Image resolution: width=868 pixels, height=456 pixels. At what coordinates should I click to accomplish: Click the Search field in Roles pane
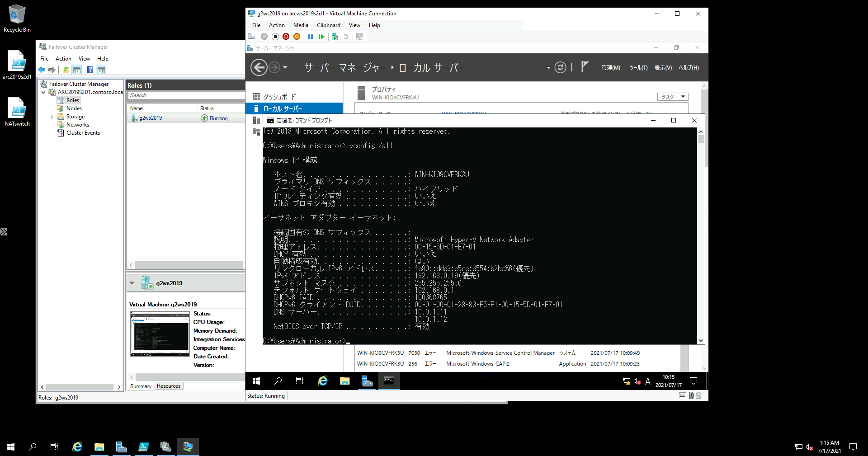pyautogui.click(x=186, y=95)
